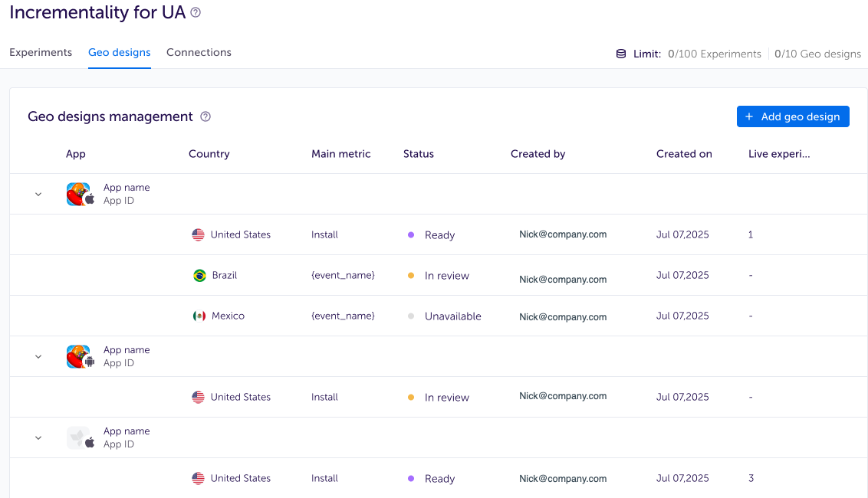Click purple Ready status dot for first row

click(x=411, y=235)
